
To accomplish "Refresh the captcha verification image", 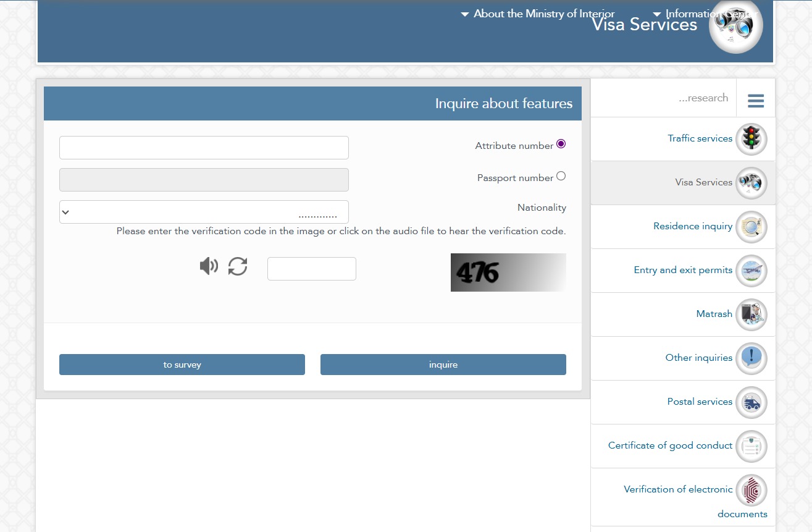I will tap(238, 266).
